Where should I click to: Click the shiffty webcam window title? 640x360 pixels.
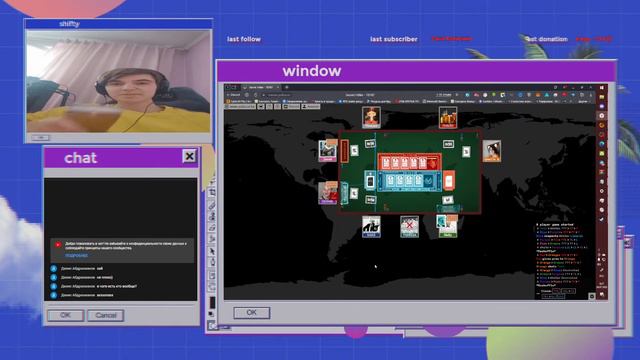point(69,24)
